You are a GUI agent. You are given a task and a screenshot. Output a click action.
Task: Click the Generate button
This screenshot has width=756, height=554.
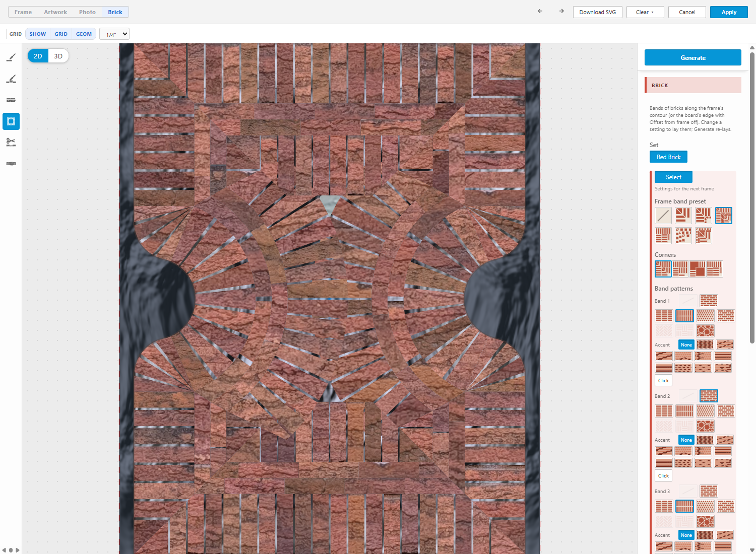pos(693,57)
